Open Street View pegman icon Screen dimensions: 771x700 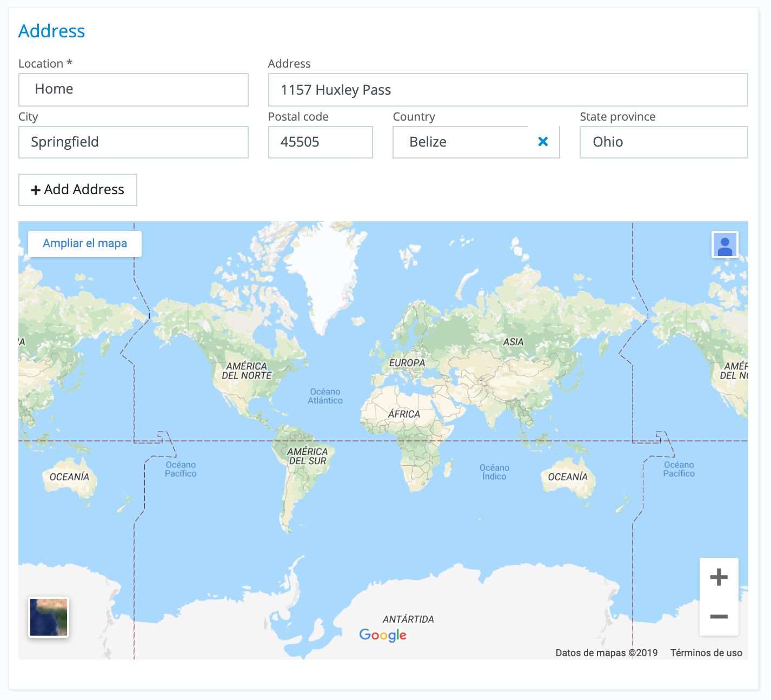pyautogui.click(x=725, y=245)
